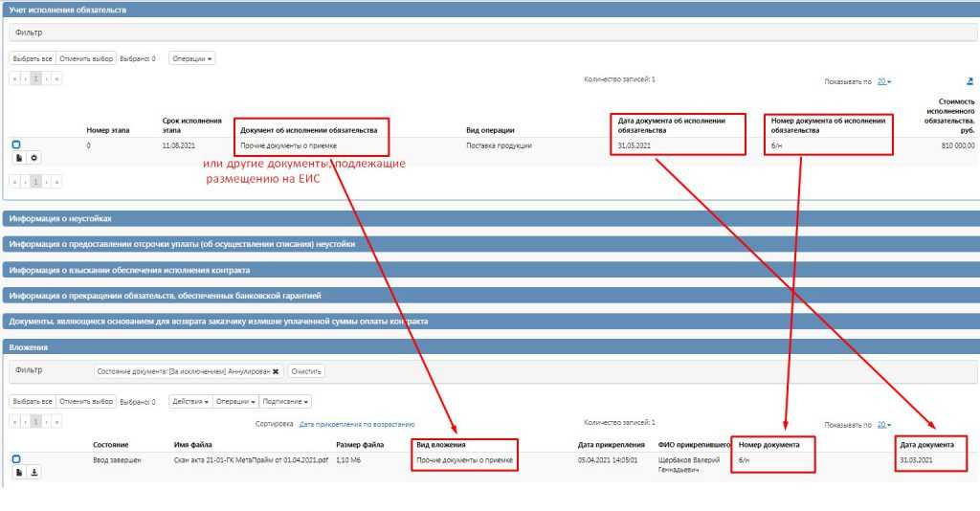Click file name Скан акта 21-01-ГК МетаПрайм
Viewport: 980px width, 511px height.
251,460
